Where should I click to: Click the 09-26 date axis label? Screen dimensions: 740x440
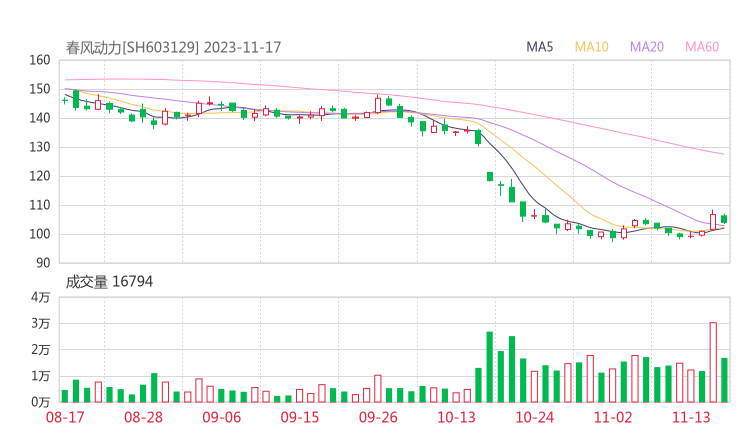click(378, 417)
